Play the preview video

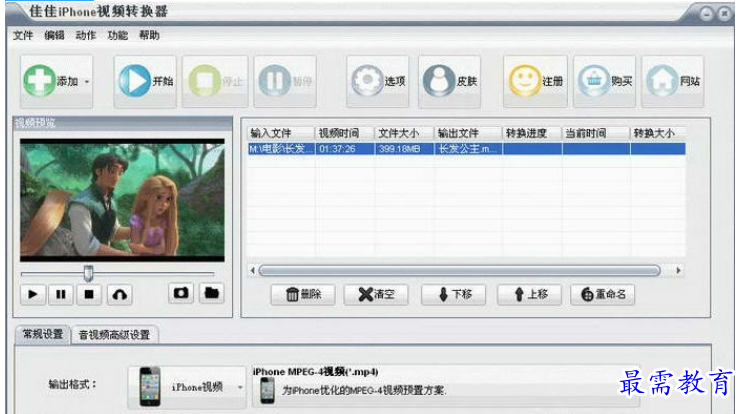click(x=33, y=294)
